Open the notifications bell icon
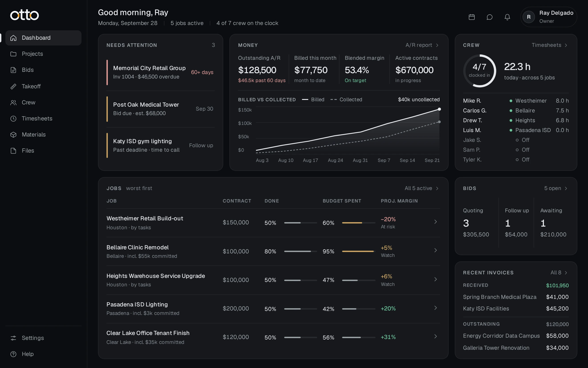 click(507, 17)
